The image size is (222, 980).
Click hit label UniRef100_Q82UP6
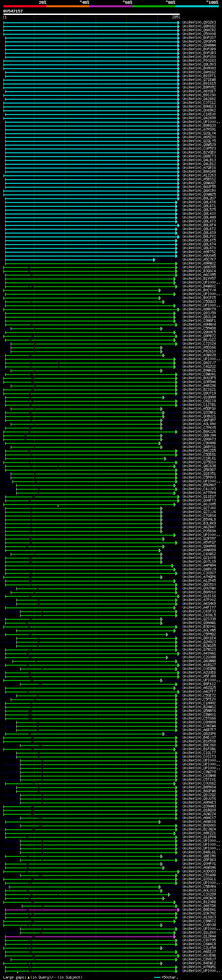[199, 734]
